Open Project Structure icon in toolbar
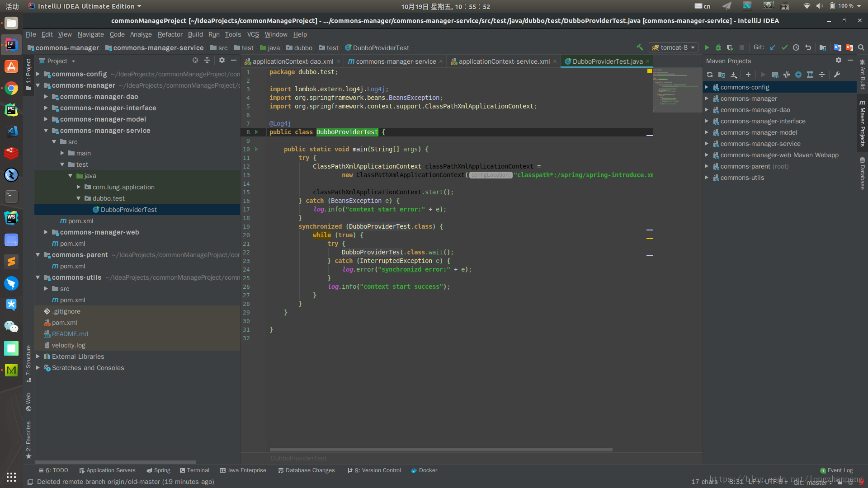This screenshot has height=488, width=868. (x=823, y=47)
